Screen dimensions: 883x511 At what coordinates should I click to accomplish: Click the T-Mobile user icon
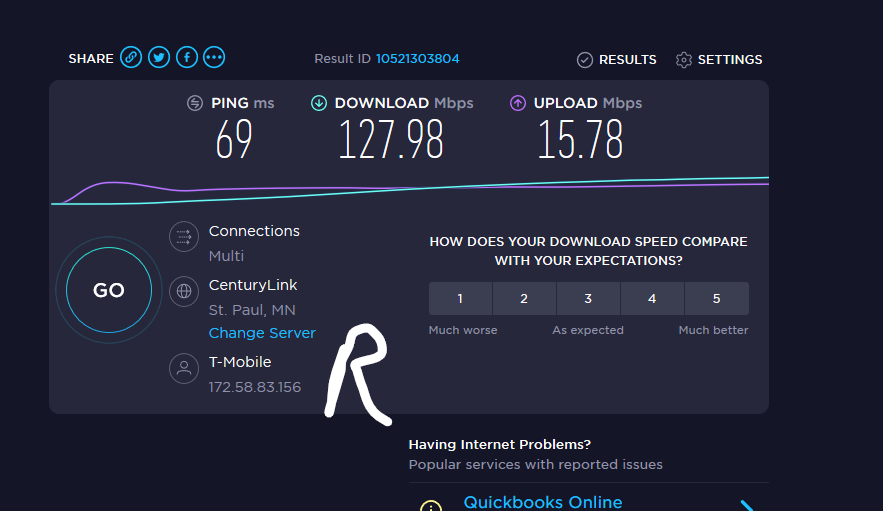[x=184, y=368]
